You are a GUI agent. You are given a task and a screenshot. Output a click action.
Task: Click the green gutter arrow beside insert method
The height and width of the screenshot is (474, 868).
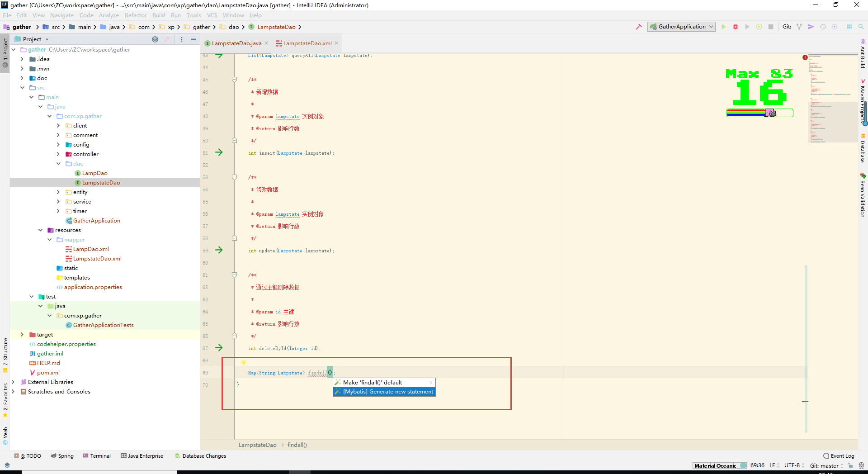pos(219,152)
